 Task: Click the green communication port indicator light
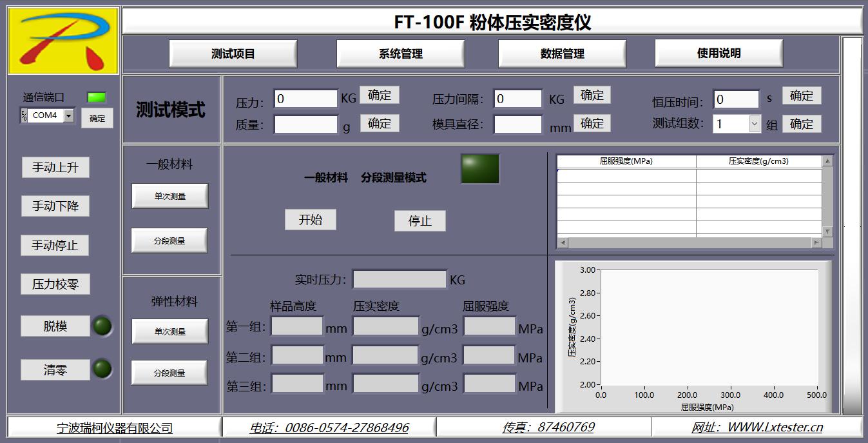tap(96, 97)
